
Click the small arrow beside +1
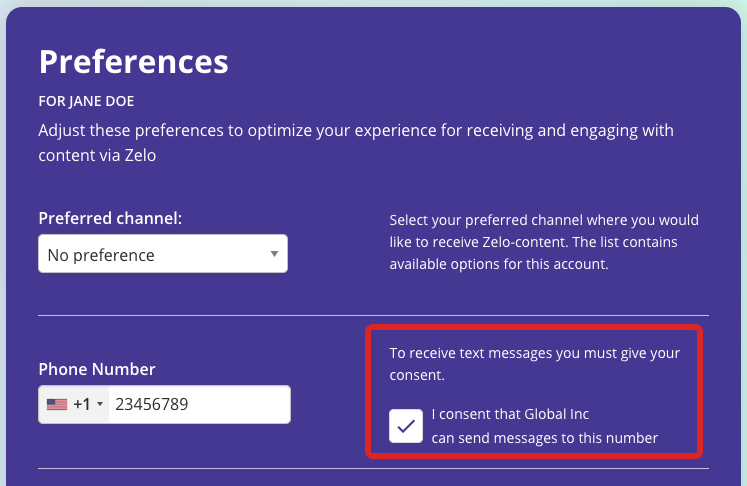point(100,404)
